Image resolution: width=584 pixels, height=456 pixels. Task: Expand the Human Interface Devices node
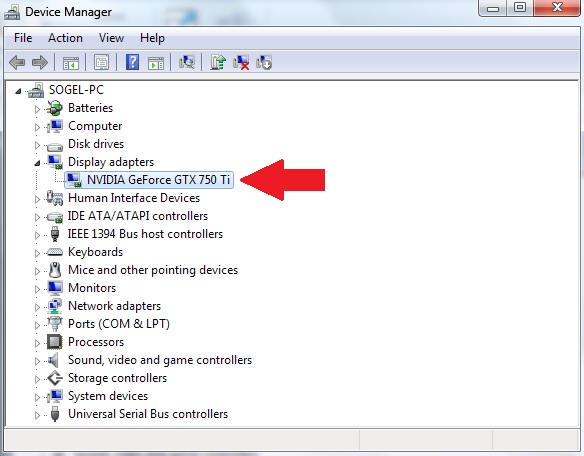[x=37, y=199]
